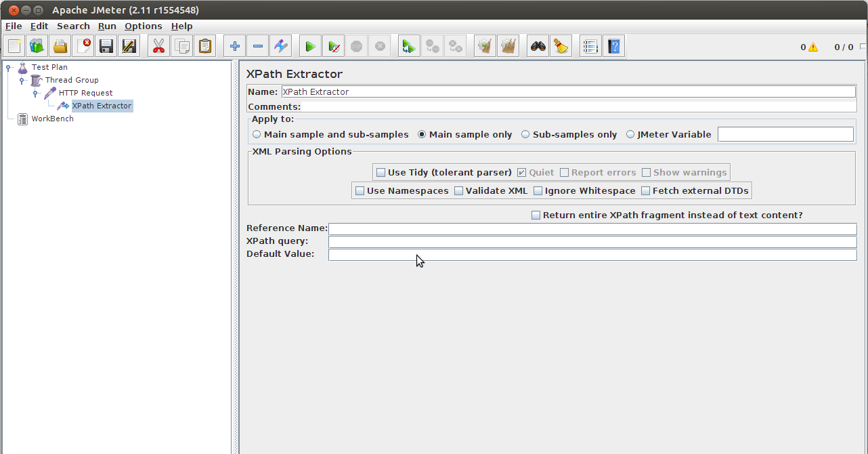The width and height of the screenshot is (868, 454).
Task: Select Thread Group in the tree
Action: pyautogui.click(x=72, y=80)
